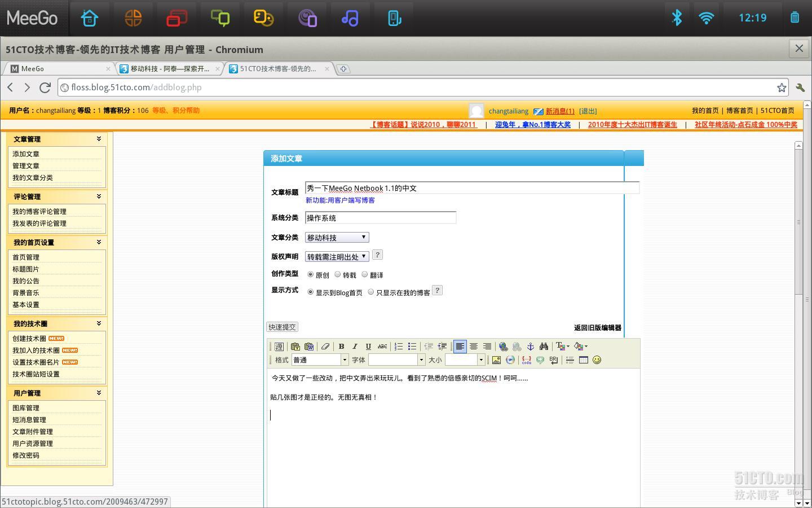Click the find binoculars icon

coord(544,347)
